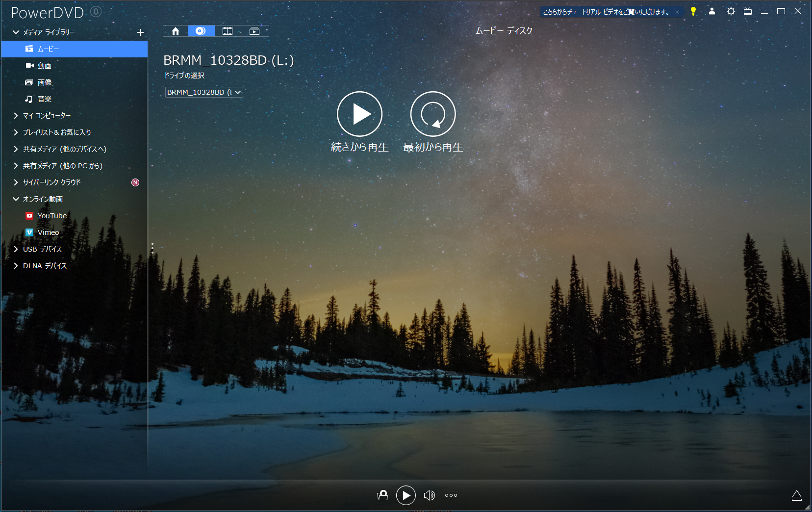Screen dimensions: 812x512
Task: Expand USB デバイス
Action: click(16, 249)
